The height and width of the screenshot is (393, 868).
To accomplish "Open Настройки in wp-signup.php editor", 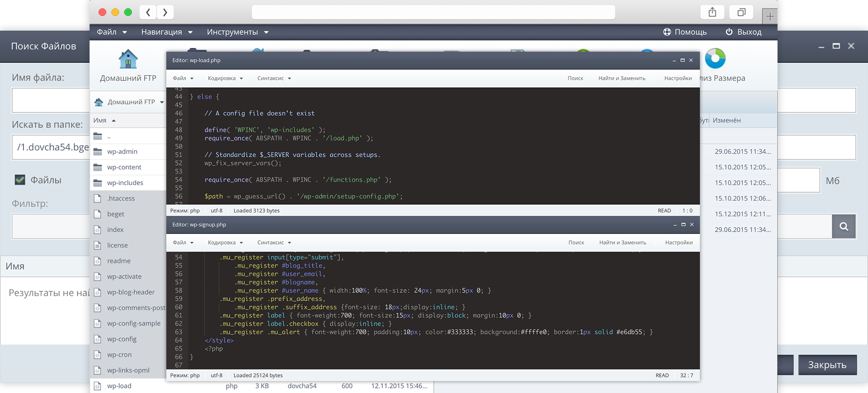I will click(679, 243).
